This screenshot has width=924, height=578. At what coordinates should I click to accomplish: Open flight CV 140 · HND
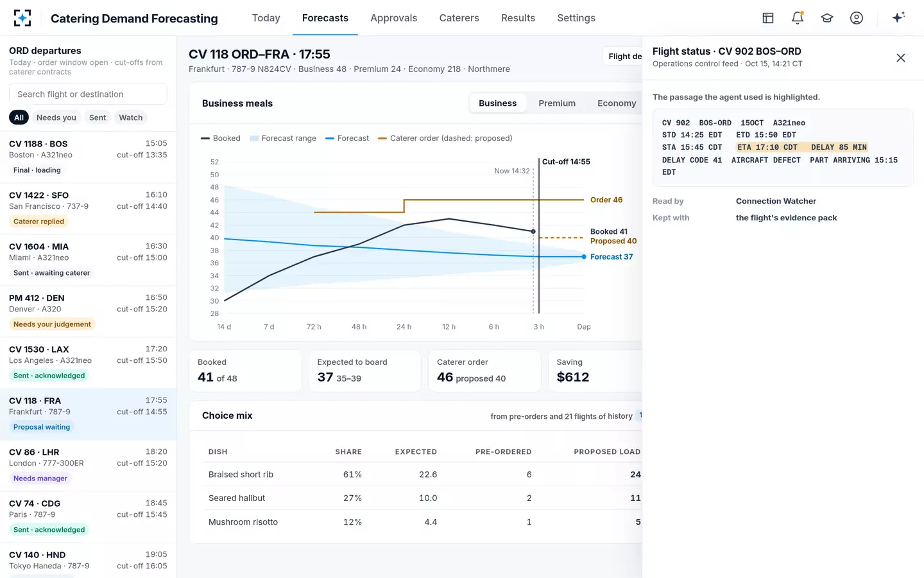click(88, 561)
